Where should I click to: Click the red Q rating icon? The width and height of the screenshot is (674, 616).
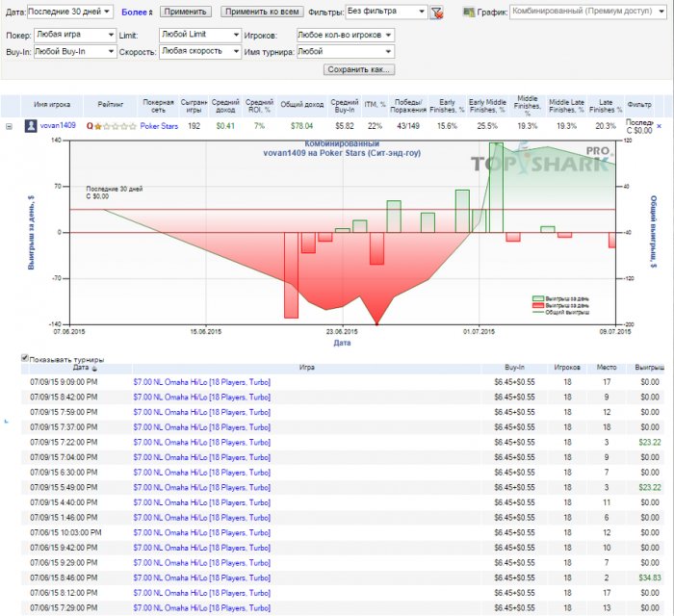click(90, 126)
